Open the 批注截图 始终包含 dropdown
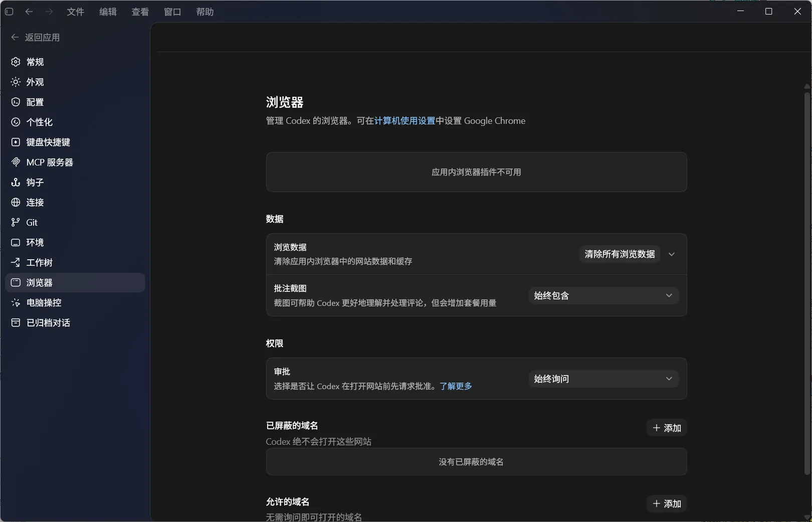 pos(603,295)
